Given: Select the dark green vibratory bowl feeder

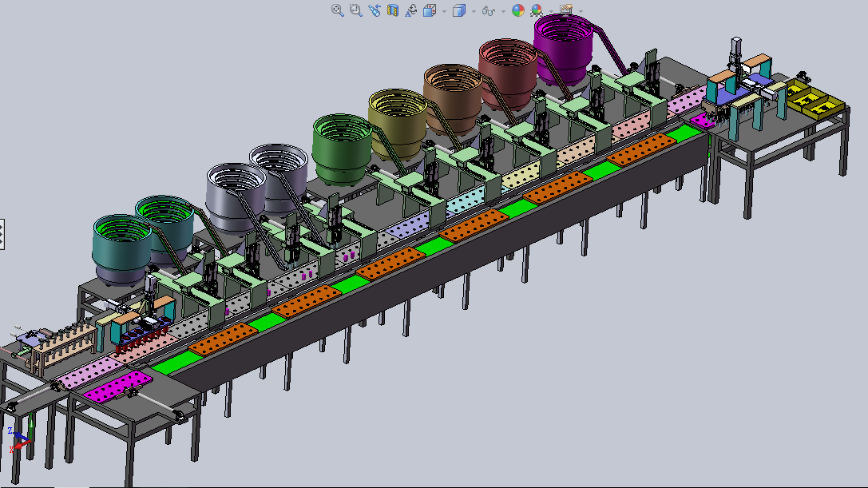Looking at the screenshot, I should click(342, 149).
